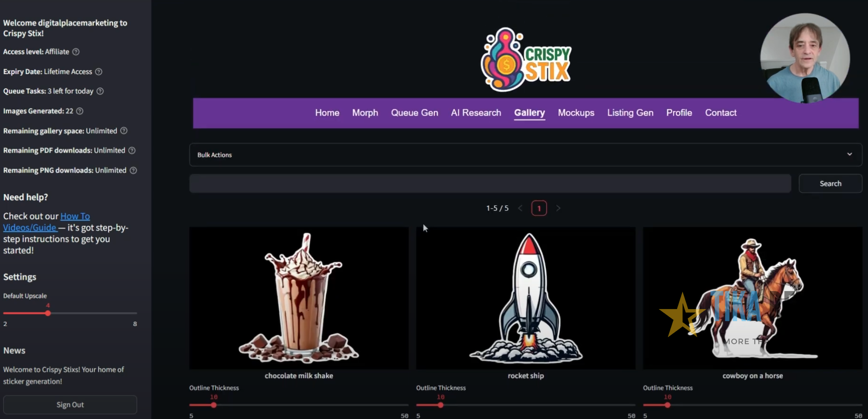
Task: Click the Queue Tasks help icon
Action: click(x=100, y=91)
